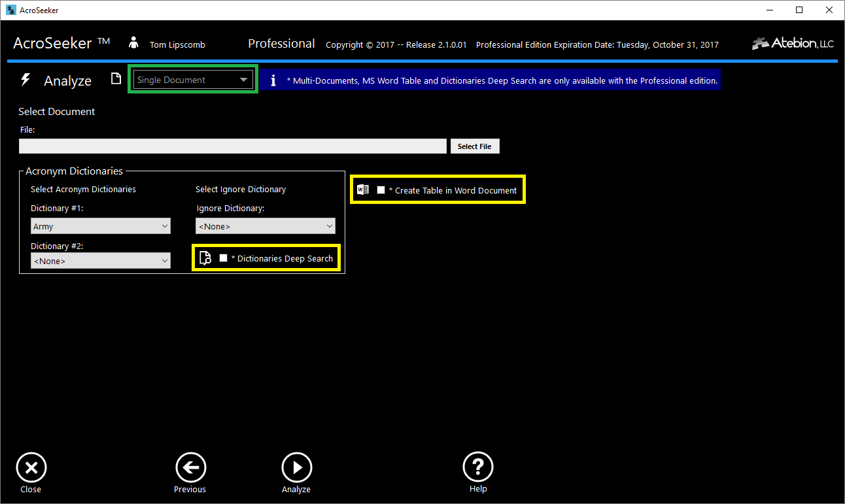
Task: Click the Acronym Dictionaries group title
Action: pyautogui.click(x=74, y=171)
